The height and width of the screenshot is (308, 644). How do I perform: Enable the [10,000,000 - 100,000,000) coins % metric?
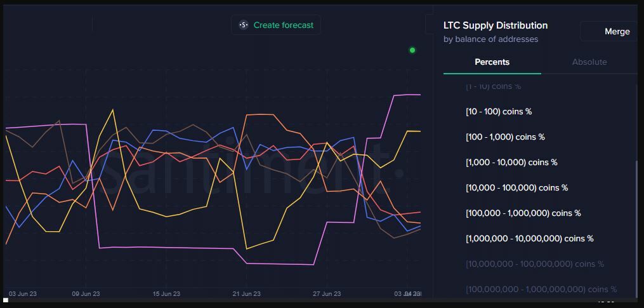pyautogui.click(x=534, y=264)
